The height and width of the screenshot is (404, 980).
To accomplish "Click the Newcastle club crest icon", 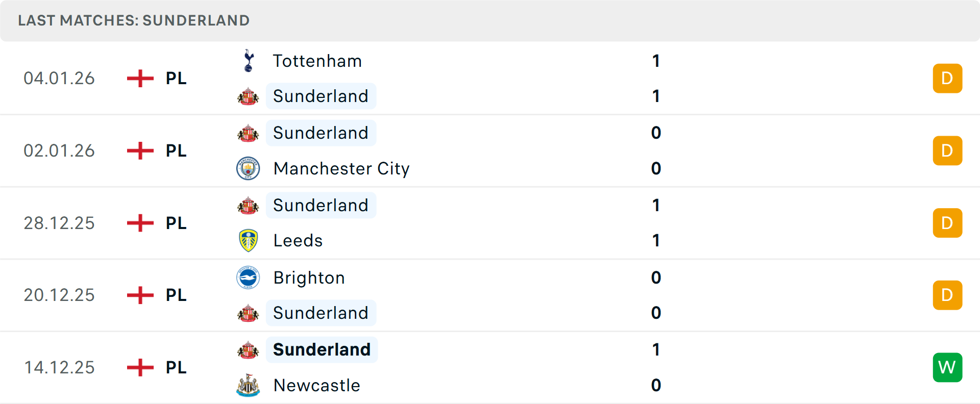I will tap(248, 386).
